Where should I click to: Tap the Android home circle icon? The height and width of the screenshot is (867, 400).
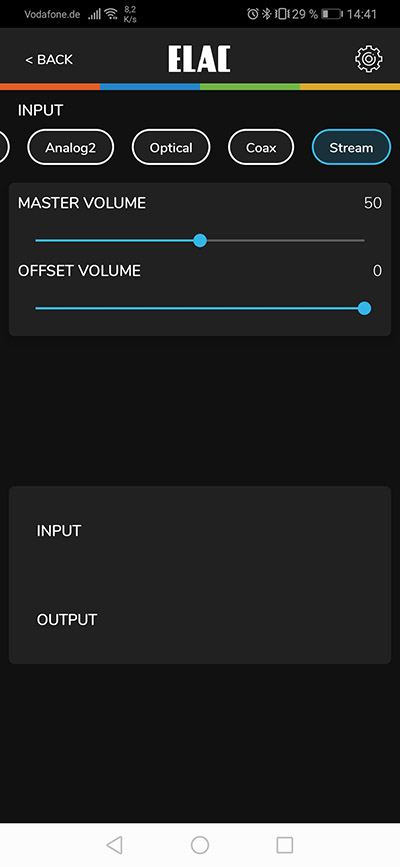(200, 845)
